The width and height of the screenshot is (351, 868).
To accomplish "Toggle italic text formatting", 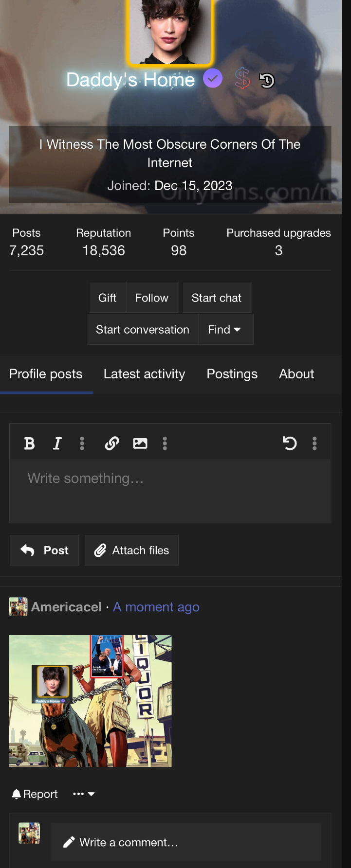I will (57, 443).
